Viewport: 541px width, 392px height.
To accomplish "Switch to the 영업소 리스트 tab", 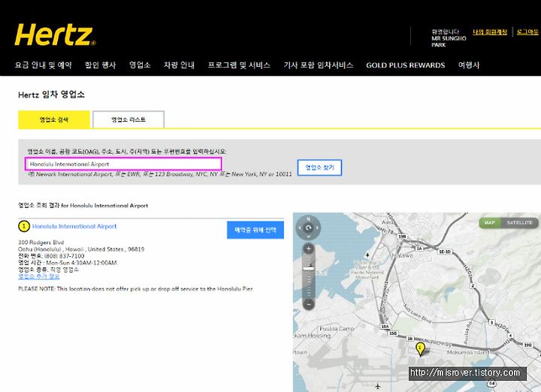I will coord(128,119).
